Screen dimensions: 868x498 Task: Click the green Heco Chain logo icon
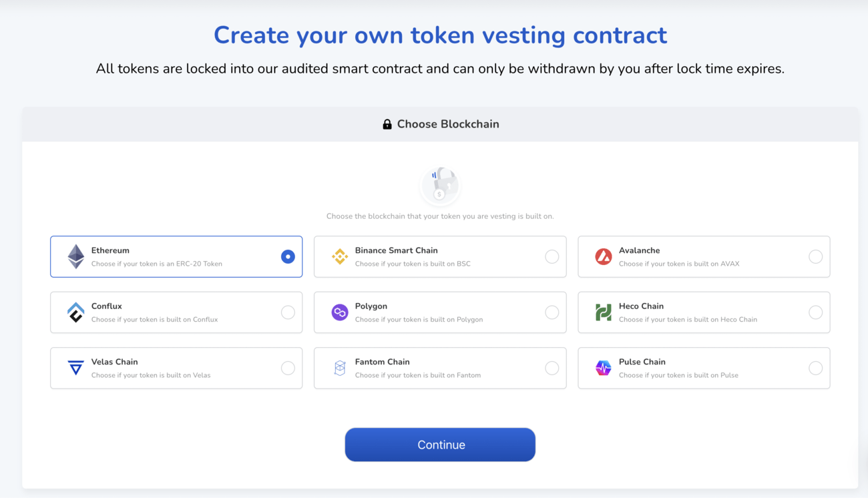604,312
